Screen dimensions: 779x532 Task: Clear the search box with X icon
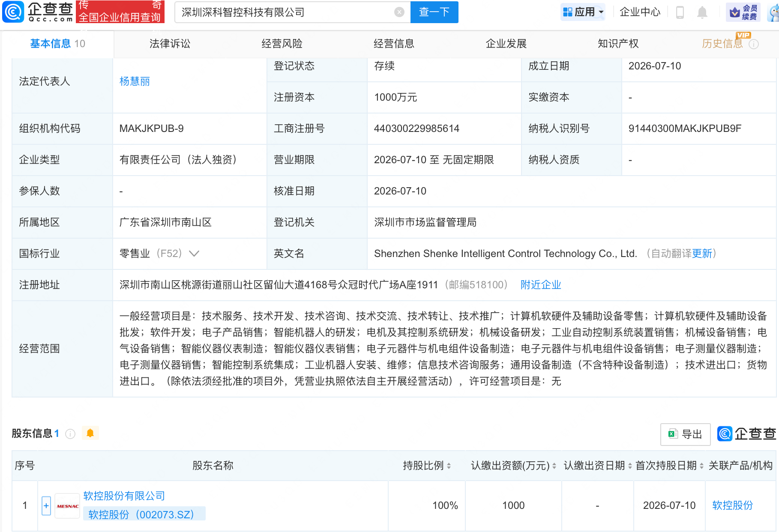pyautogui.click(x=399, y=12)
